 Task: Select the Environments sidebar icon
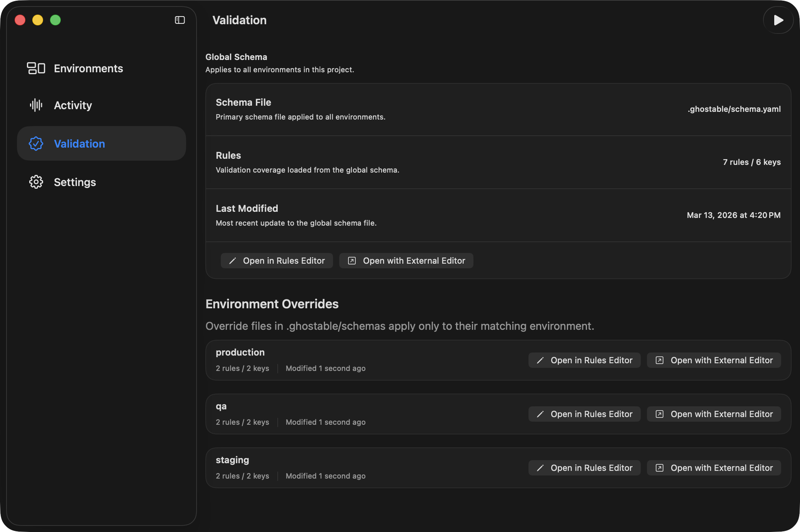37,68
